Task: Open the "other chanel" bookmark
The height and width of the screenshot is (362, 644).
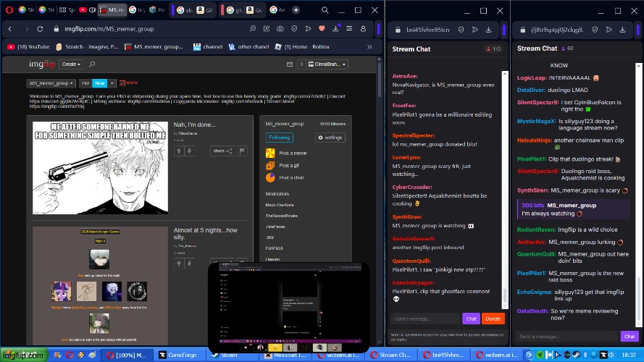Action: tap(248, 47)
